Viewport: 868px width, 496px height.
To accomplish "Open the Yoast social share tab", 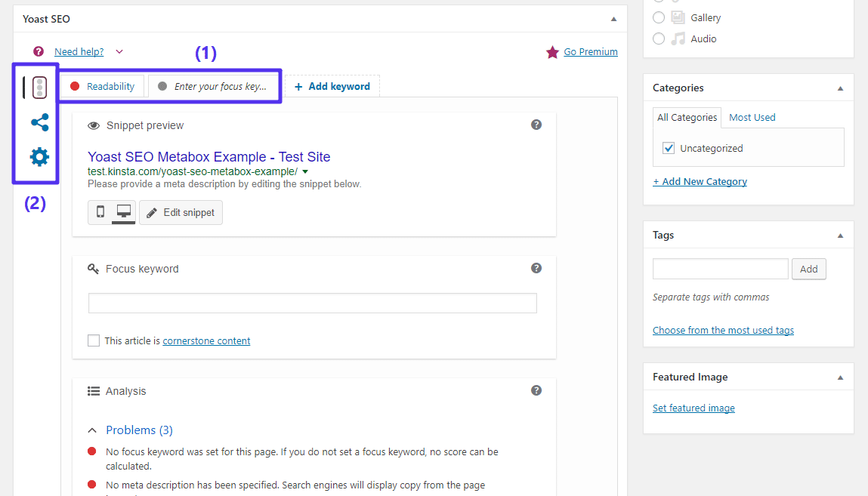I will [39, 122].
